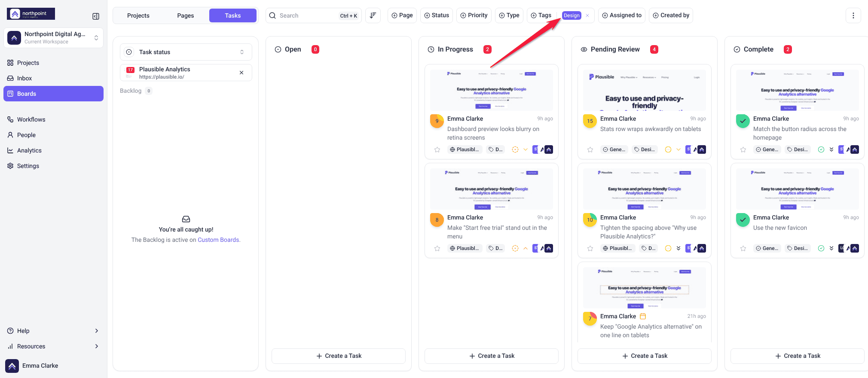868x378 pixels.
Task: Click the calendar due date icon on Keep Google Analytics task
Action: pyautogui.click(x=643, y=316)
